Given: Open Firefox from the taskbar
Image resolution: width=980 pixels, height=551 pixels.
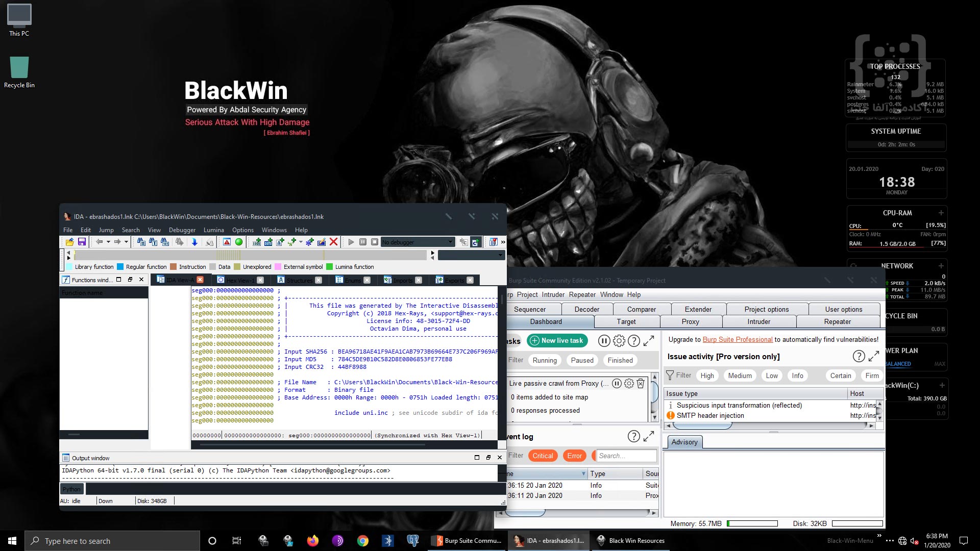Looking at the screenshot, I should click(x=313, y=541).
